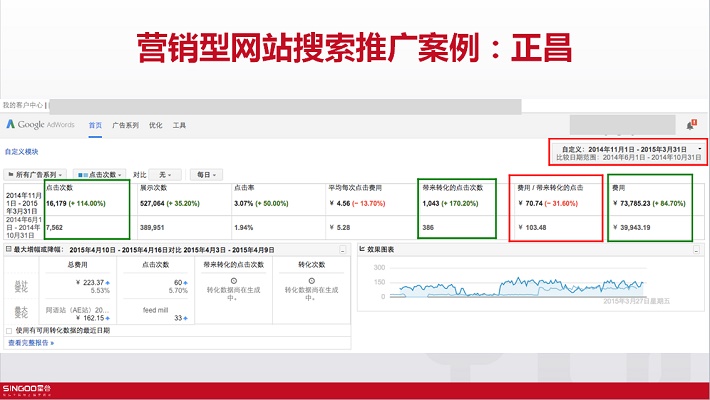Click the 转化次数 column header
The image size is (710, 400).
pos(312,265)
